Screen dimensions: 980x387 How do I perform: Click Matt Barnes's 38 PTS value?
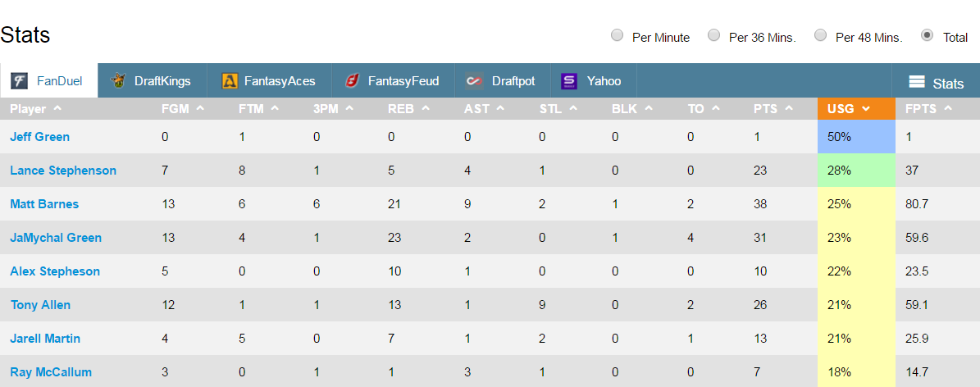(x=760, y=204)
